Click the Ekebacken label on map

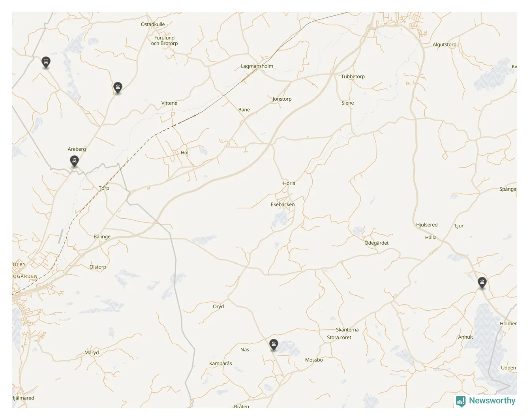[x=283, y=204]
